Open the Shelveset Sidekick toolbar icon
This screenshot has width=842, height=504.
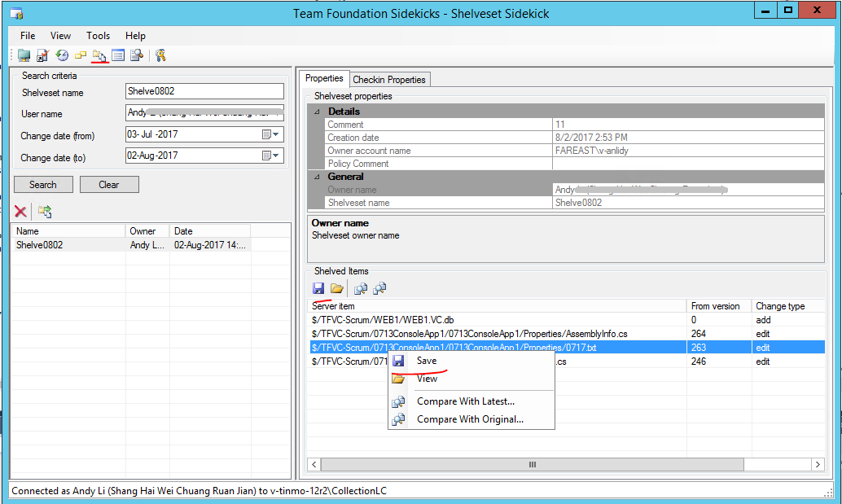[x=99, y=55]
